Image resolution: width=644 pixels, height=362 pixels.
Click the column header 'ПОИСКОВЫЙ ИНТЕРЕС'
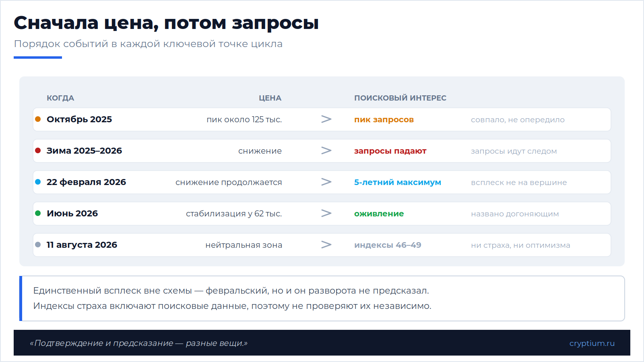coord(400,98)
